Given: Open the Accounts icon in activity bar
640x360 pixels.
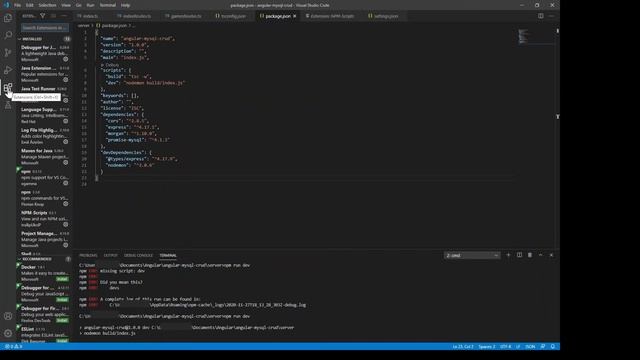Looking at the screenshot, I should (8, 316).
